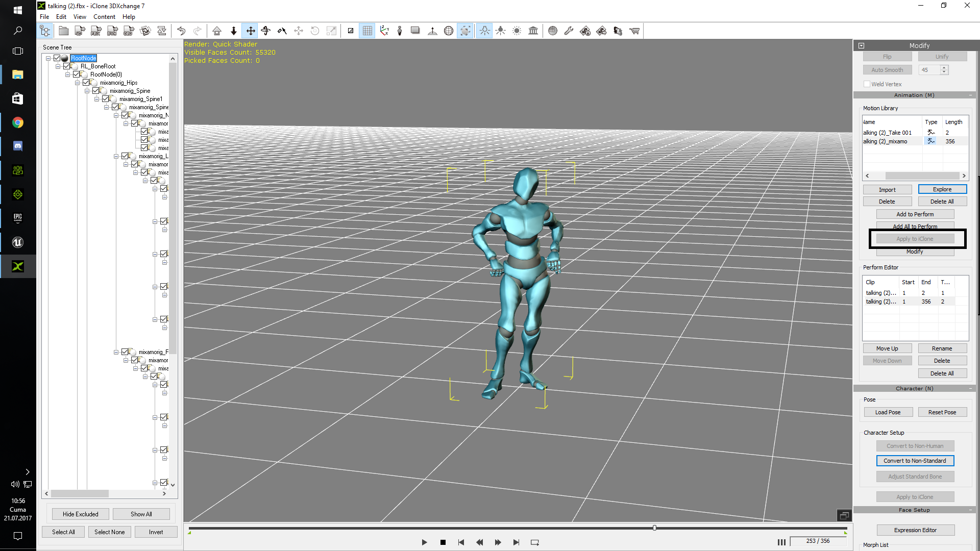The image size is (980, 551).
Task: Uncheck the mixamorig_Spine checkbox
Action: tap(96, 91)
